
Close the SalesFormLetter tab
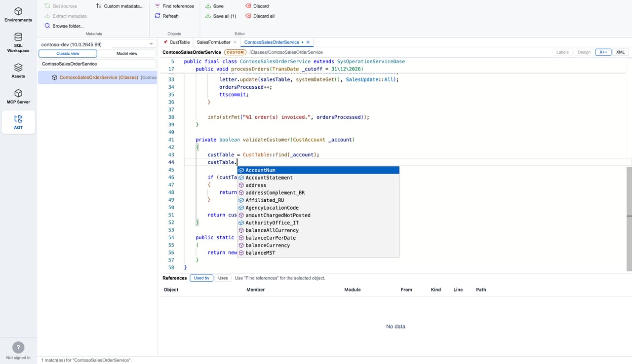click(x=235, y=42)
